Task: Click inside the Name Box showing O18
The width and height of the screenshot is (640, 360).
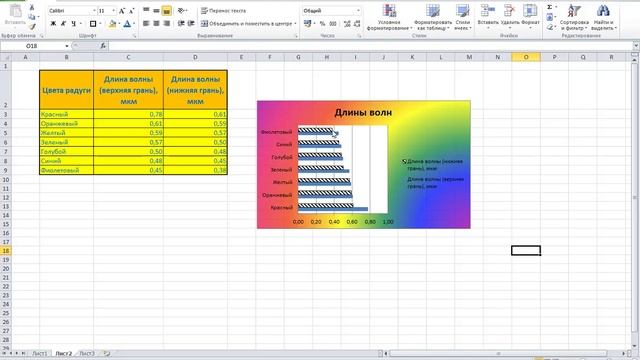Action: 33,46
